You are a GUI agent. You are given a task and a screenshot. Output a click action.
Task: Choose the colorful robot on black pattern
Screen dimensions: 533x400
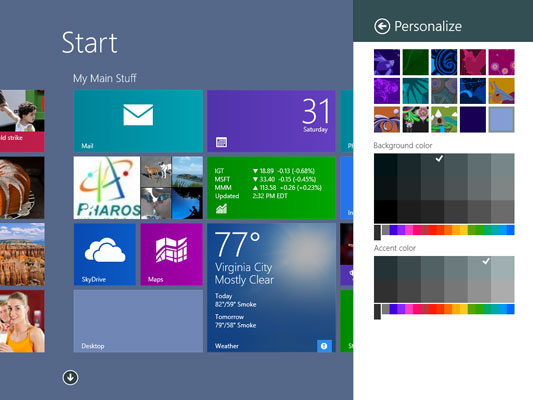point(415,119)
